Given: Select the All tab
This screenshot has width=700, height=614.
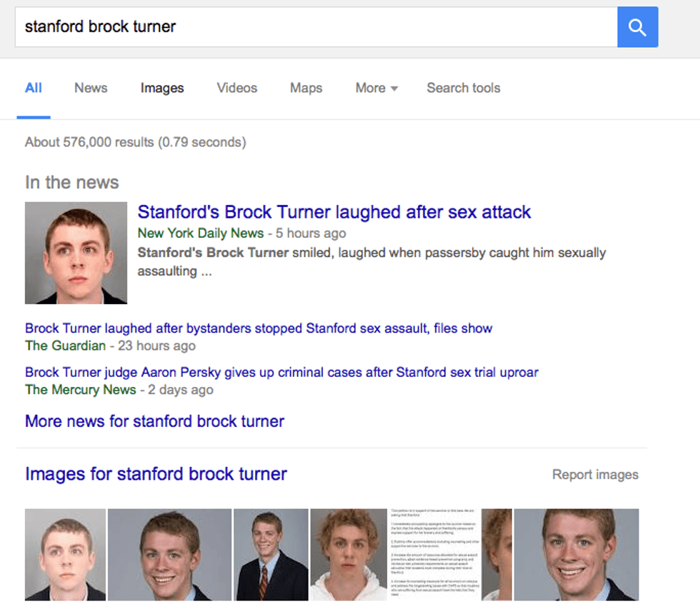Looking at the screenshot, I should pos(34,88).
